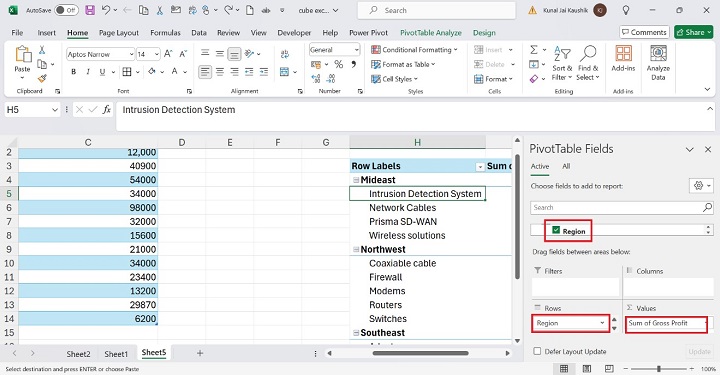Click the Align Left icon

coord(205,72)
